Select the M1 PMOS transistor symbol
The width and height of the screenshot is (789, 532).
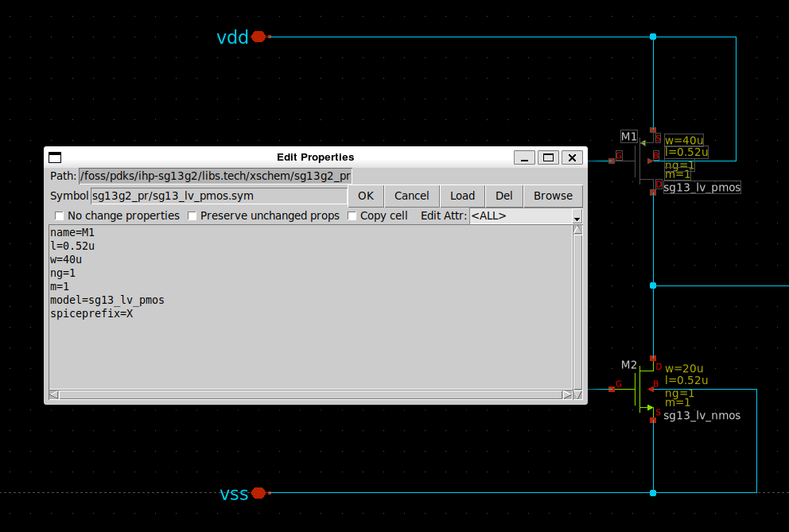tap(643, 161)
